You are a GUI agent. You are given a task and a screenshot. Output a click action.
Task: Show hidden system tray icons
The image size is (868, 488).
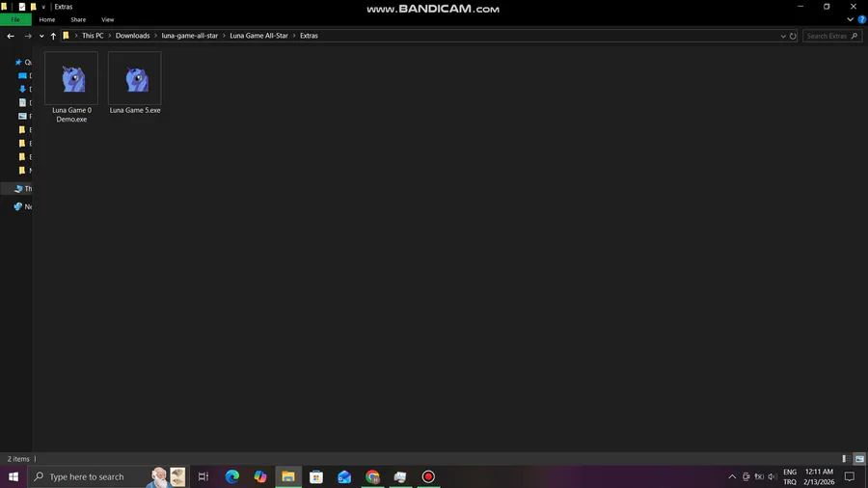[x=732, y=476]
